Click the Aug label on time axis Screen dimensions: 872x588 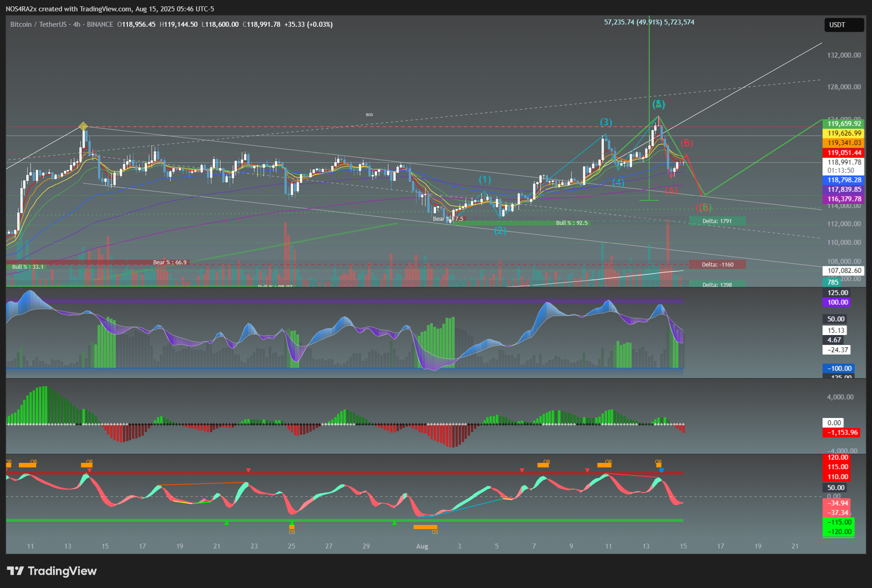pos(422,546)
